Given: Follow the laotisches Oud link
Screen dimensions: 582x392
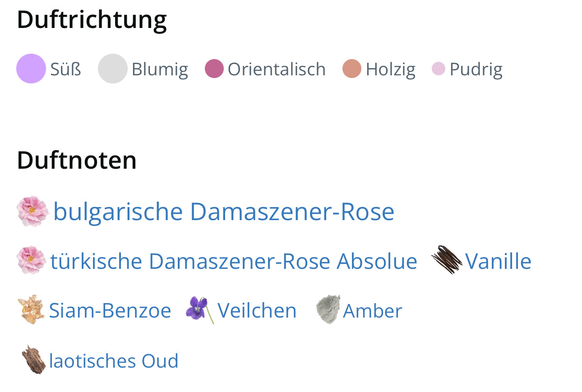Looking at the screenshot, I should [x=114, y=361].
